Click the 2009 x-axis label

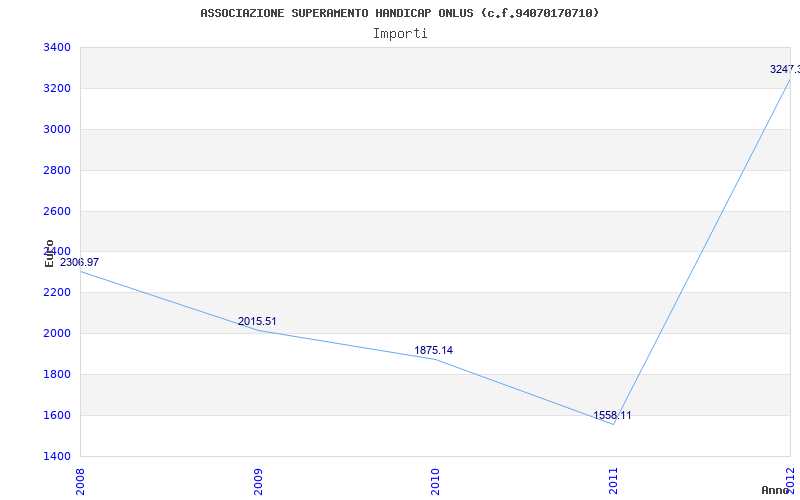click(258, 481)
